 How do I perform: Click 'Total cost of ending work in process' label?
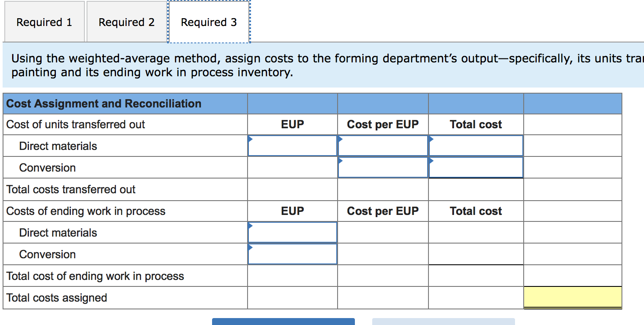pyautogui.click(x=95, y=276)
